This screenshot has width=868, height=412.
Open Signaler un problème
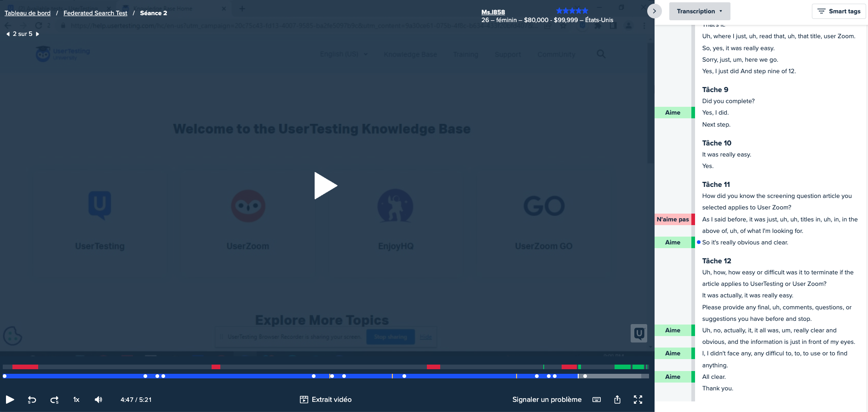(x=547, y=400)
